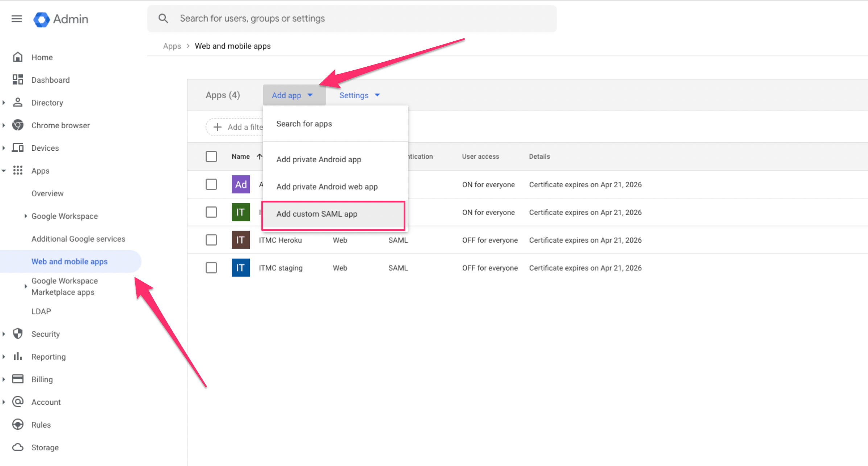Click the Apps nine-dot icon
868x466 pixels.
coord(18,171)
